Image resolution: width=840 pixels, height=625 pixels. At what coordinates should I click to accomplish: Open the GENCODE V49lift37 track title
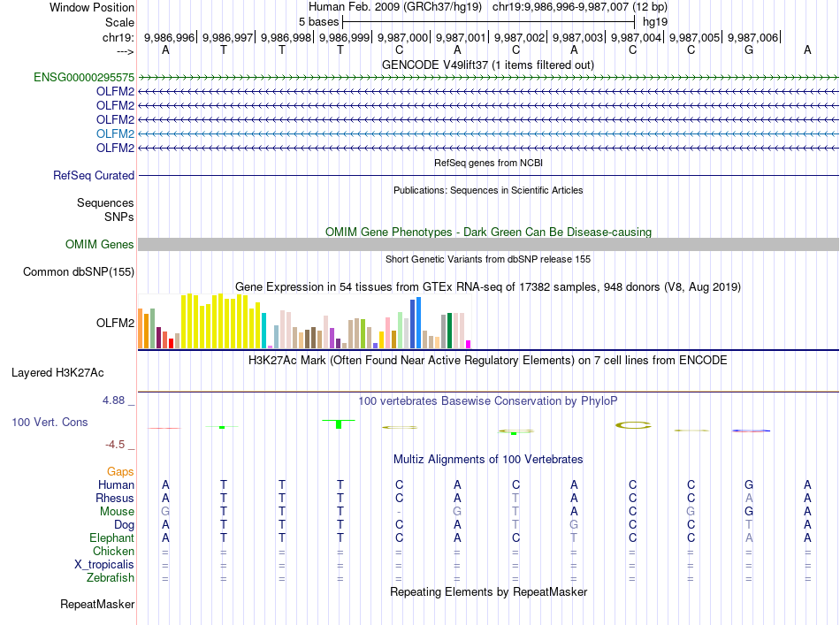[x=488, y=65]
